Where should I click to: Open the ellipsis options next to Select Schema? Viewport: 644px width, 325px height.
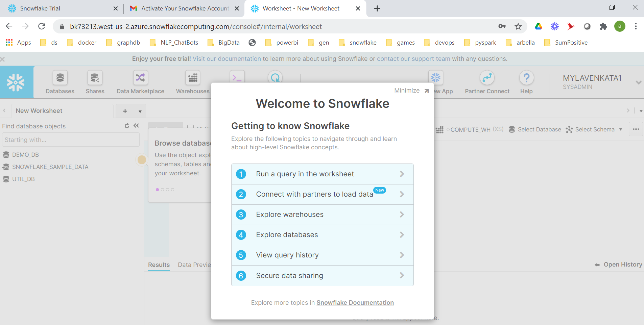636,129
